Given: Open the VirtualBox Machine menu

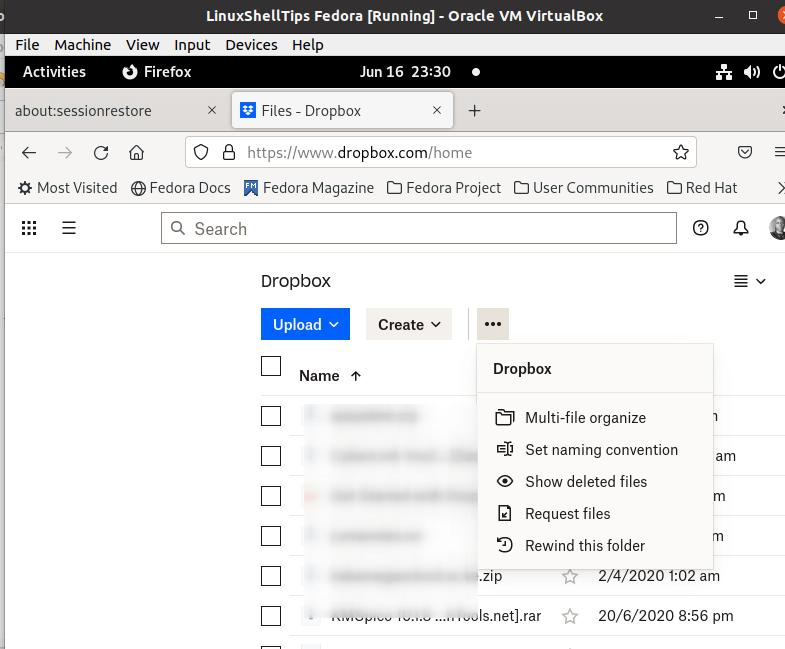Looking at the screenshot, I should coord(83,45).
